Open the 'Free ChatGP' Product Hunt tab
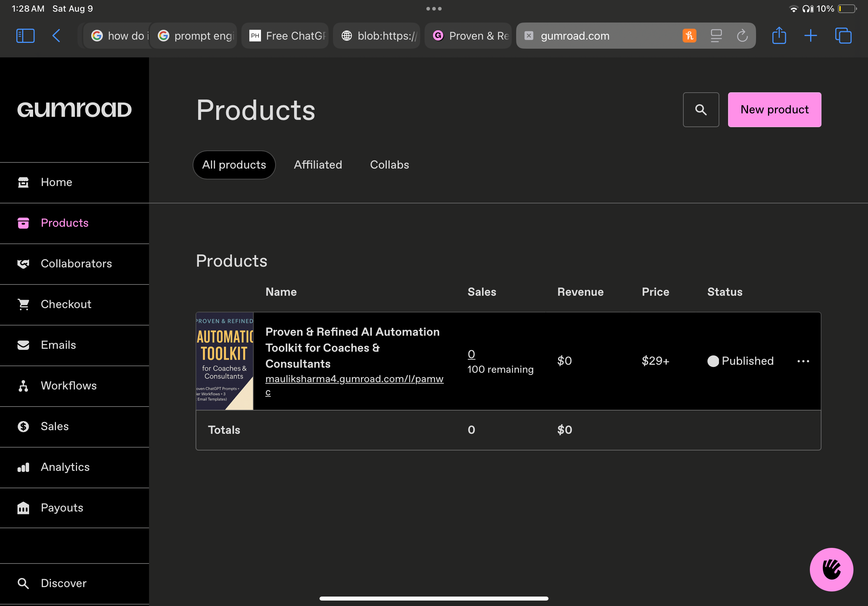This screenshot has width=868, height=606. point(285,36)
